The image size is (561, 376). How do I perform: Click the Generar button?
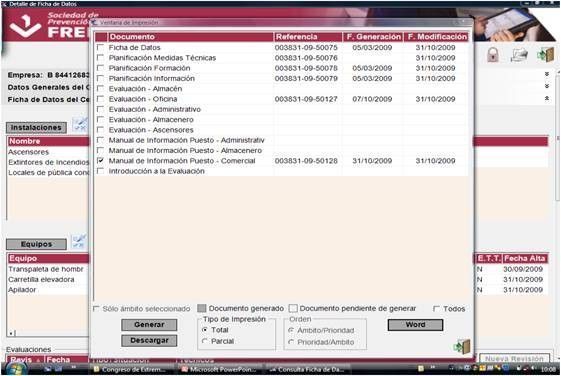tap(149, 325)
